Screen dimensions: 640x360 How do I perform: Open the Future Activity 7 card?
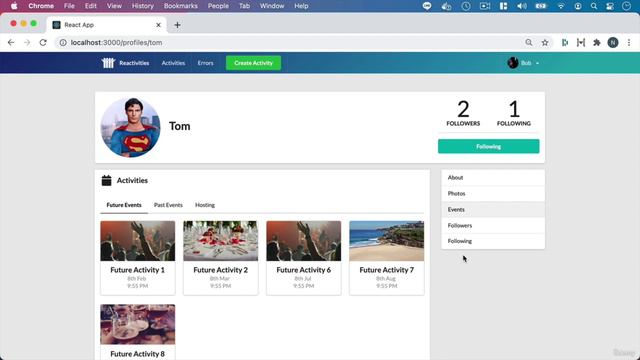387,258
